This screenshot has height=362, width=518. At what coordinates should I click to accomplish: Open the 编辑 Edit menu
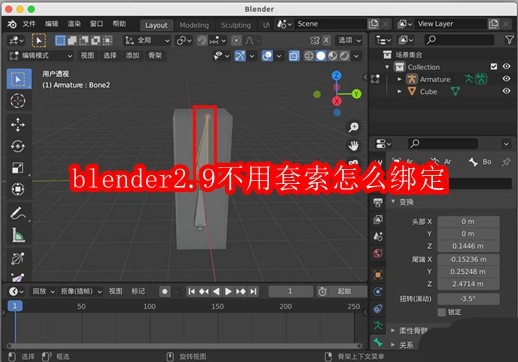[x=51, y=24]
